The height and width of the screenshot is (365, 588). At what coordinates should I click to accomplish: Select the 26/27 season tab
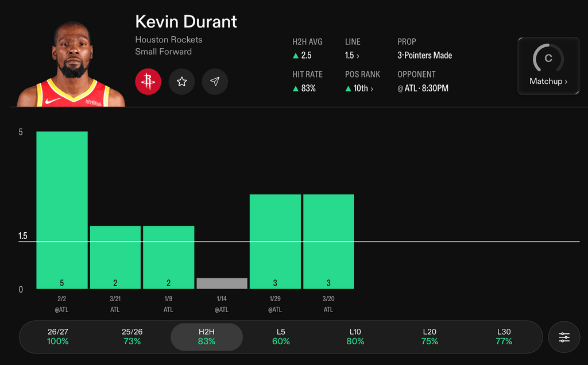click(58, 336)
